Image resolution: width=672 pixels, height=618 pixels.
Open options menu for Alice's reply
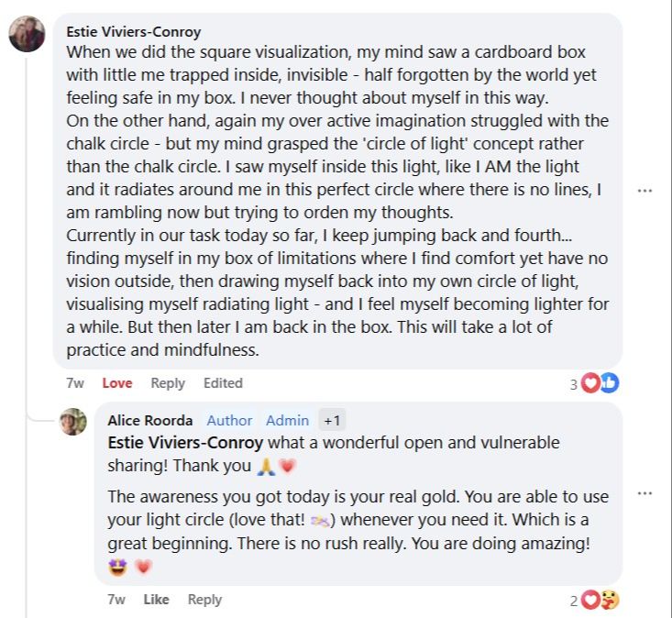tap(644, 493)
